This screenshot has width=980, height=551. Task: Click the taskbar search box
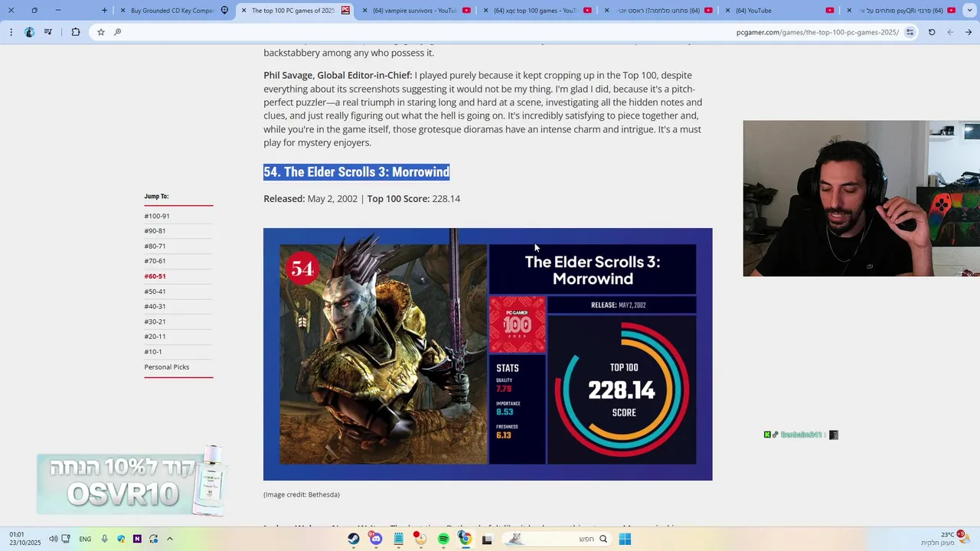pos(557,539)
